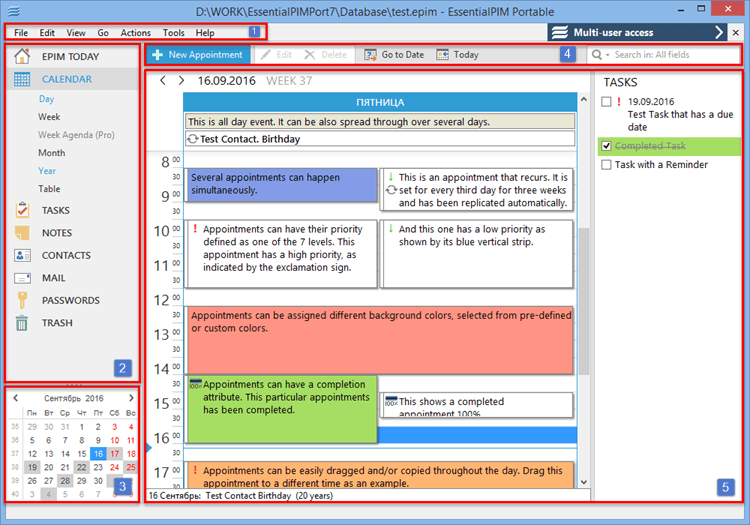This screenshot has width=750, height=525.
Task: Select the green completion attribute appointment
Action: tap(282, 409)
